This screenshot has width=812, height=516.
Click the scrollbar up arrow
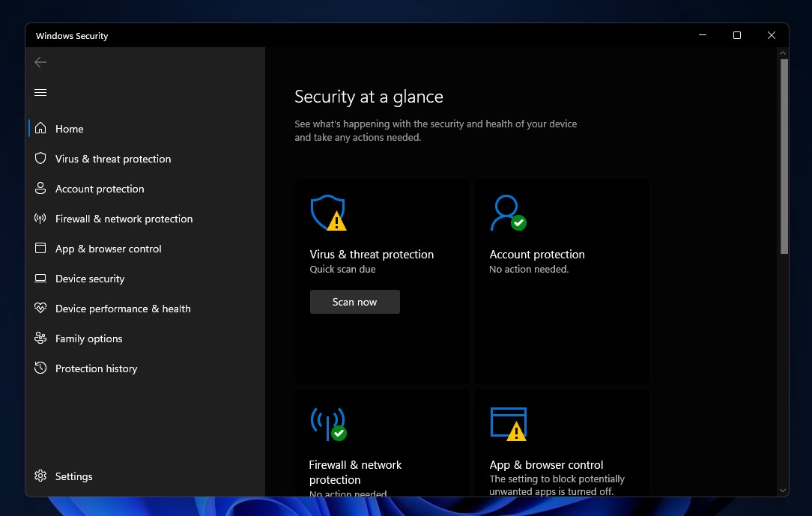[x=783, y=52]
